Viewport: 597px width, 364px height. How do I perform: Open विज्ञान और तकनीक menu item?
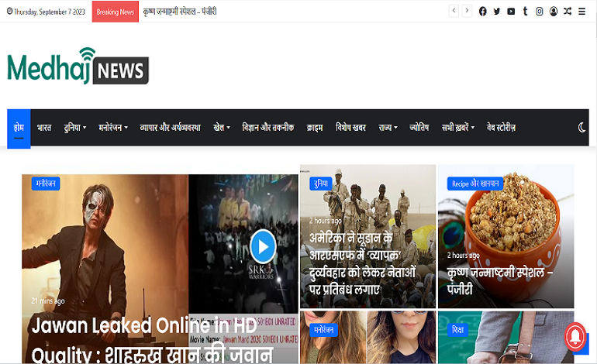(x=268, y=128)
